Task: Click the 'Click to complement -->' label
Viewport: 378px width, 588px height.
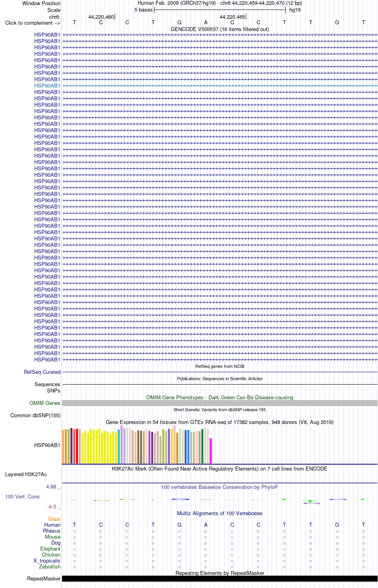Action: (33, 23)
